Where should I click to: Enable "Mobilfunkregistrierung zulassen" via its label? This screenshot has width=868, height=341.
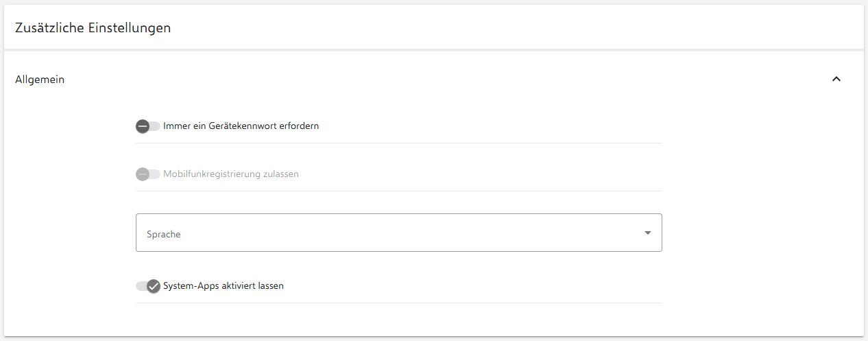(x=230, y=174)
